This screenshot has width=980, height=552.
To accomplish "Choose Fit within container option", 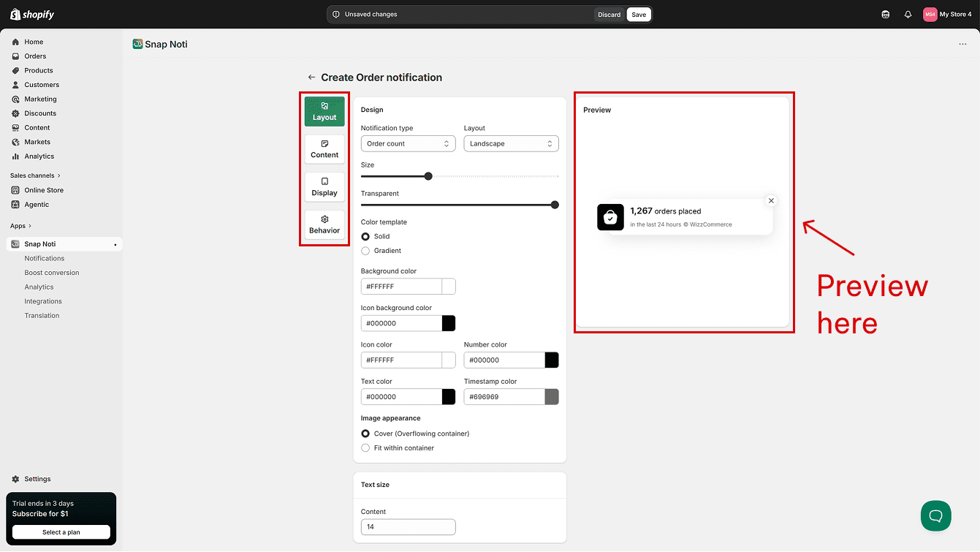I will pyautogui.click(x=365, y=448).
